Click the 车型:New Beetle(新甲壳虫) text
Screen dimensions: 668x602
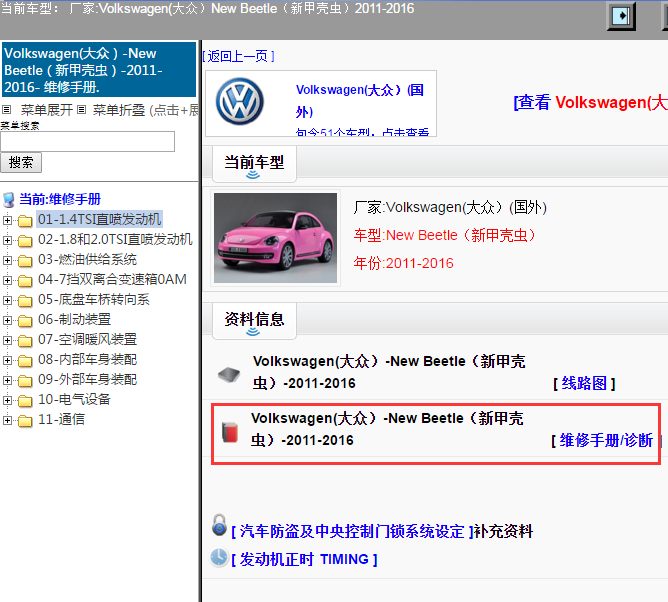(444, 235)
